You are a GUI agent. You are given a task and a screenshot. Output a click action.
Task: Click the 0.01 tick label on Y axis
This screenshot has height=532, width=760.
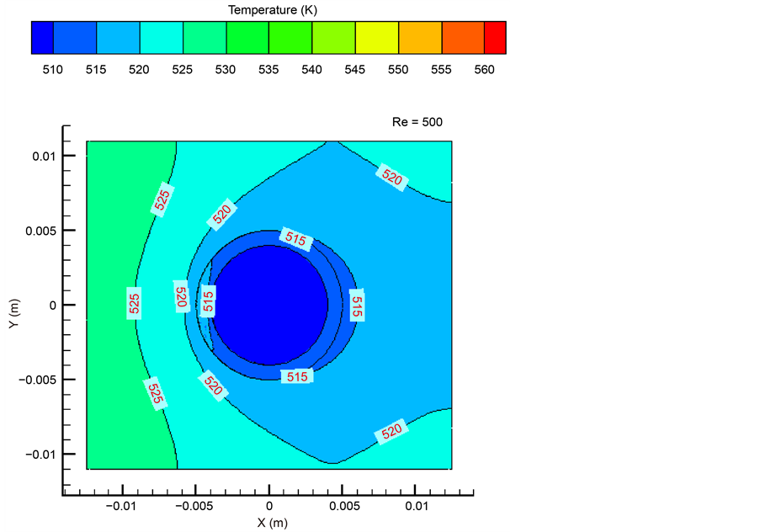[x=45, y=156]
